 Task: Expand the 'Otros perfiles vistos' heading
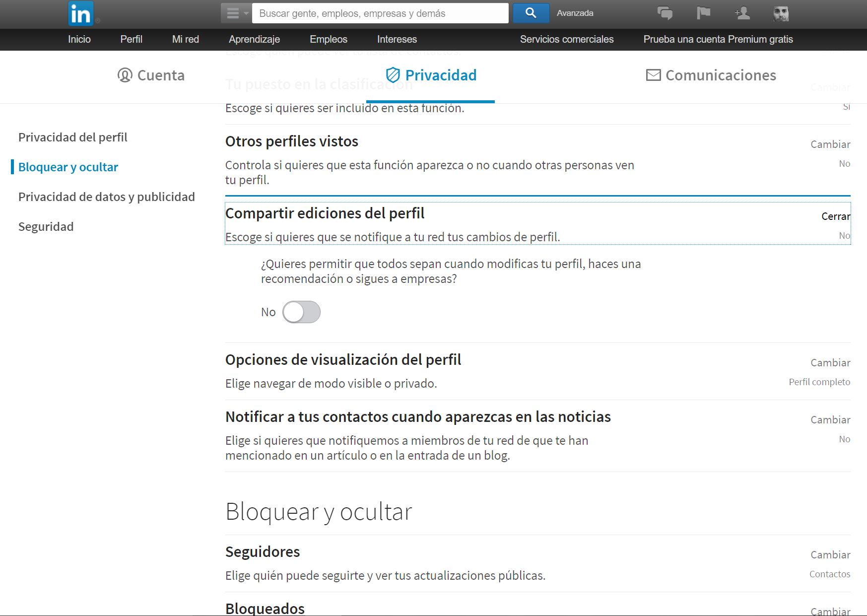pyautogui.click(x=291, y=141)
